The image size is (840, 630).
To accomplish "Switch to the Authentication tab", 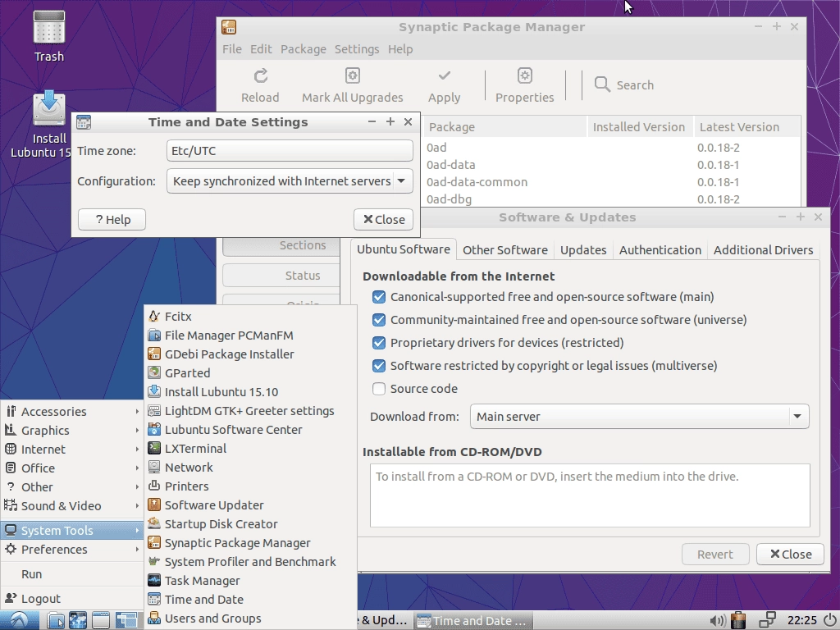I will 660,250.
